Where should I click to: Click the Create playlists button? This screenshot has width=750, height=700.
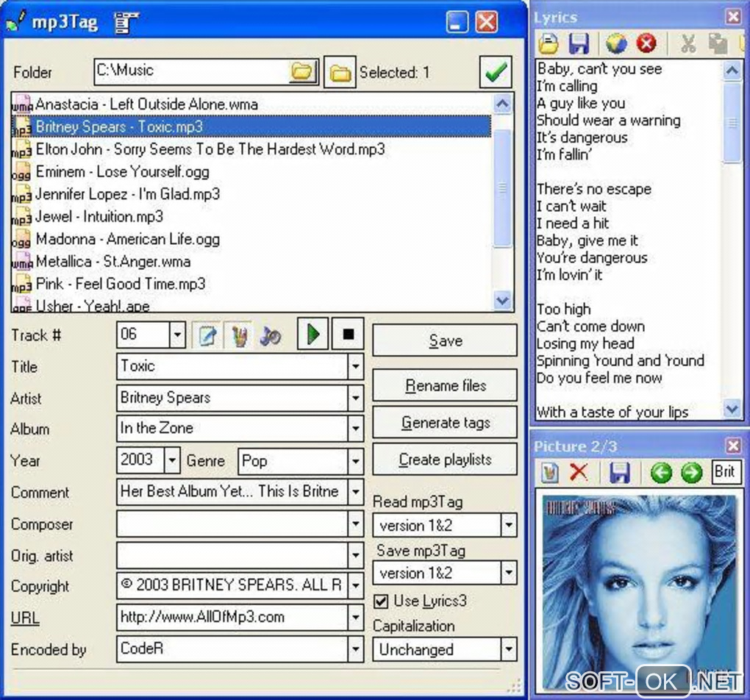pyautogui.click(x=445, y=460)
